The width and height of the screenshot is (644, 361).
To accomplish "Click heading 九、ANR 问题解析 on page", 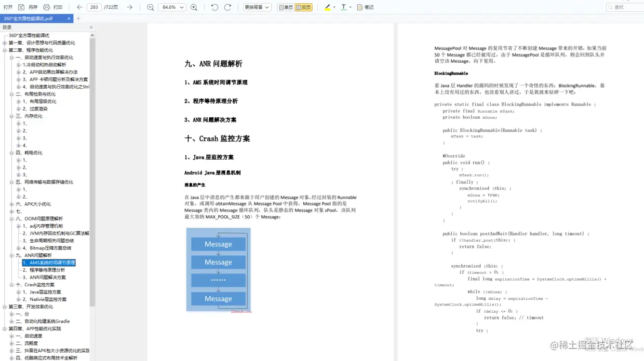I will click(213, 64).
